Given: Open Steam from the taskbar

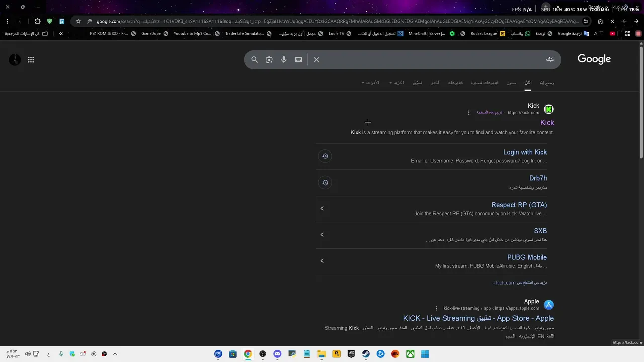Looking at the screenshot, I should click(x=366, y=354).
